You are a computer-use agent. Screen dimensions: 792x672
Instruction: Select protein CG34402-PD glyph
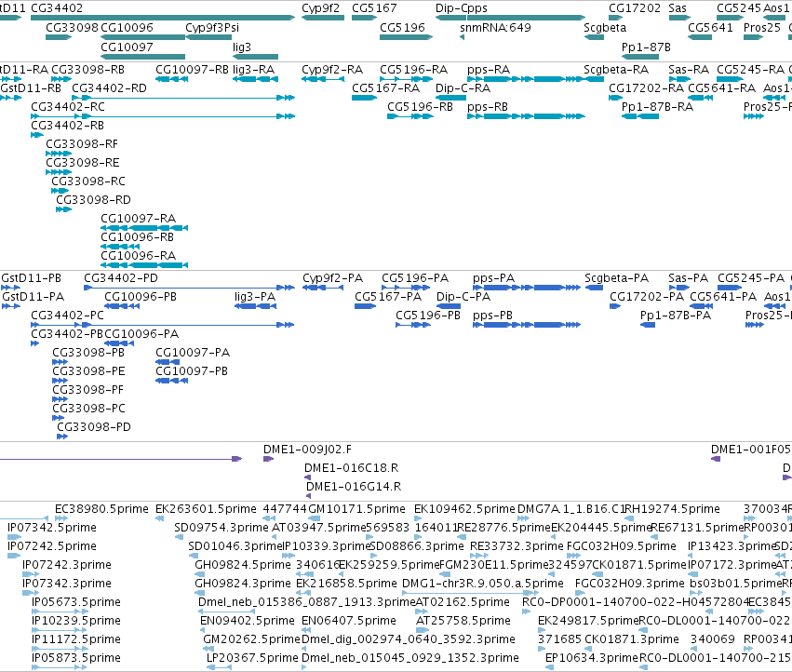click(x=189, y=288)
